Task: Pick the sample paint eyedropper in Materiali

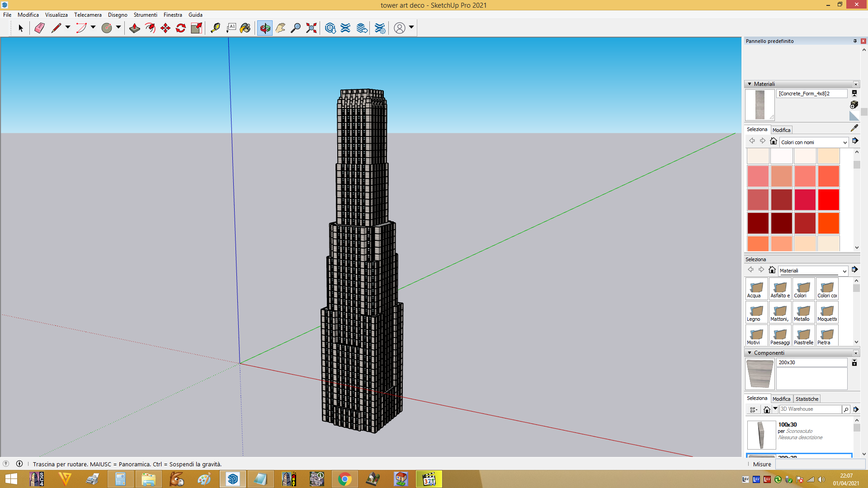Action: 854,128
